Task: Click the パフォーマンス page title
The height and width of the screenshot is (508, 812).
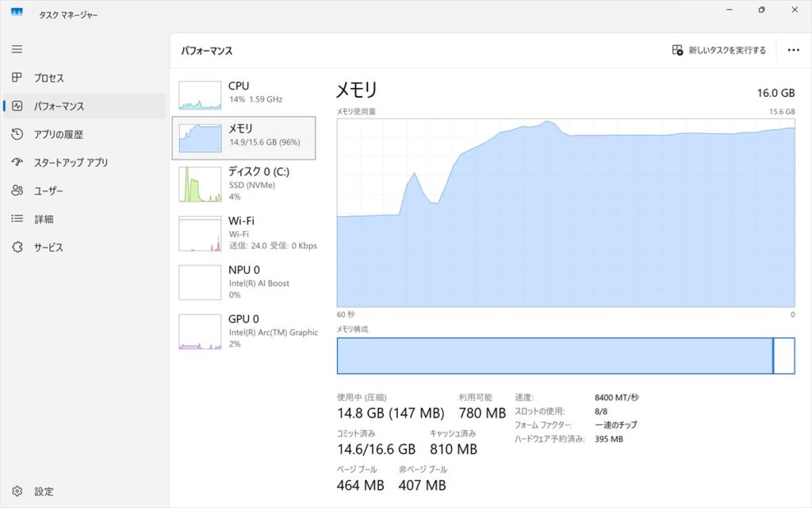Action: (x=207, y=51)
